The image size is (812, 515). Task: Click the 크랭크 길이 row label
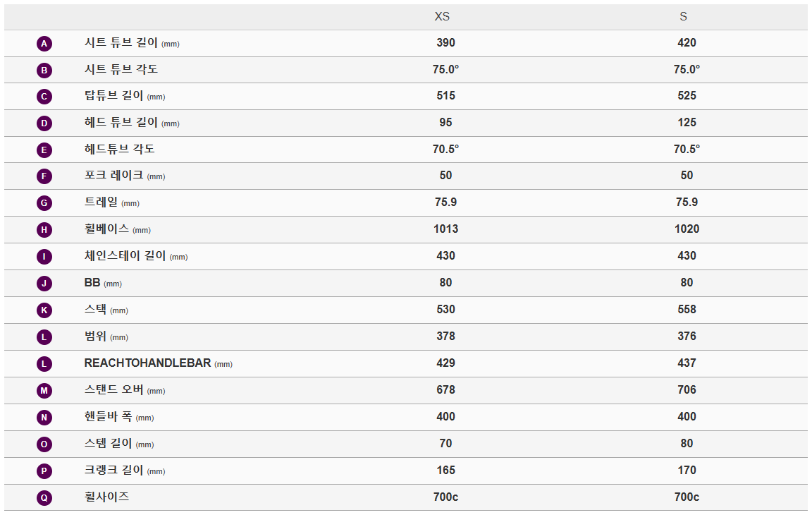113,471
